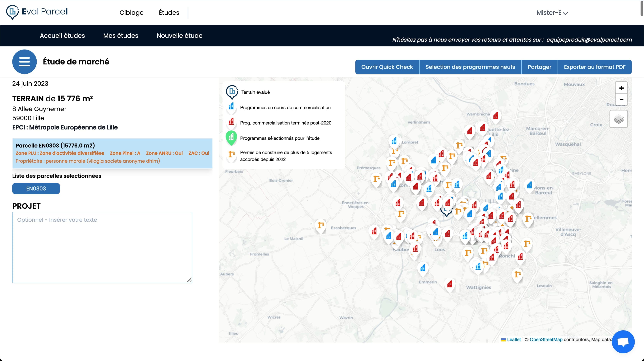This screenshot has width=644, height=361.
Task: Click the red marker above Loos
Action: tap(447, 234)
